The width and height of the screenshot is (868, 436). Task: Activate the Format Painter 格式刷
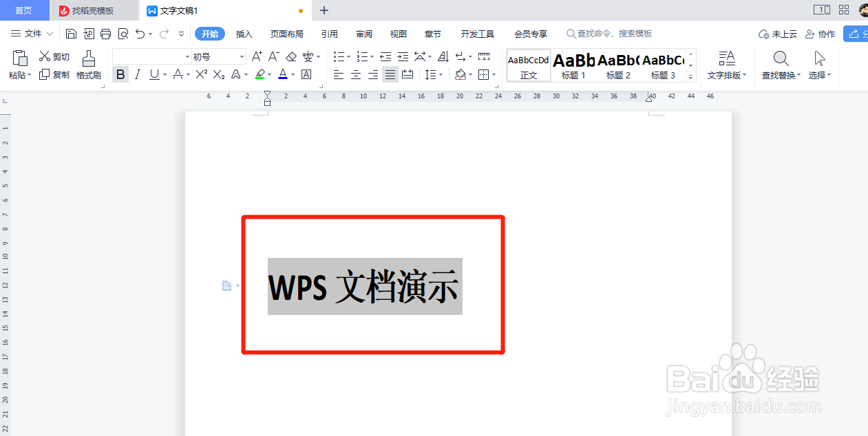tap(89, 65)
